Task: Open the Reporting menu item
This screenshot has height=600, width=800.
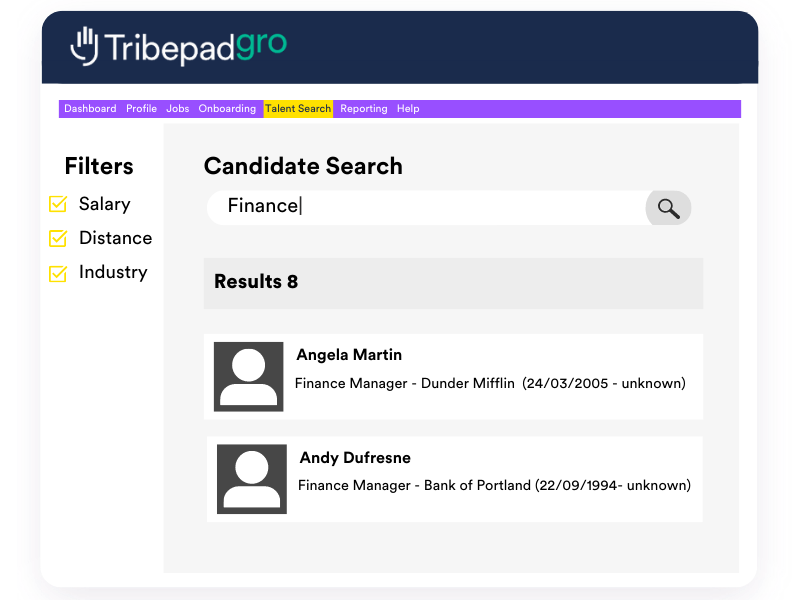Action: (363, 109)
